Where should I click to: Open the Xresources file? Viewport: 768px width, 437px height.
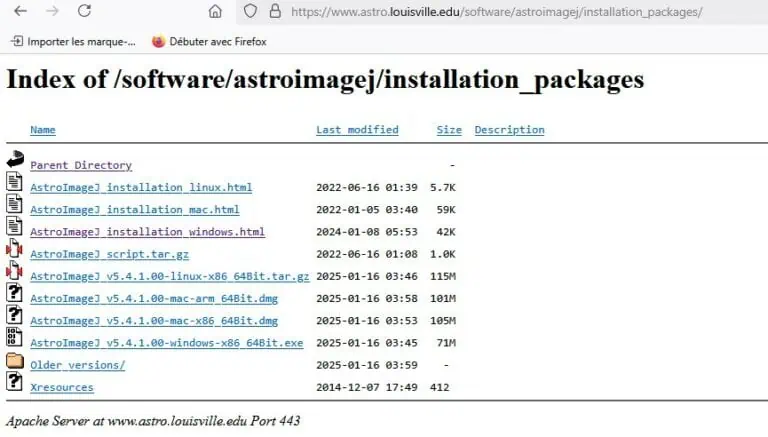pos(62,388)
